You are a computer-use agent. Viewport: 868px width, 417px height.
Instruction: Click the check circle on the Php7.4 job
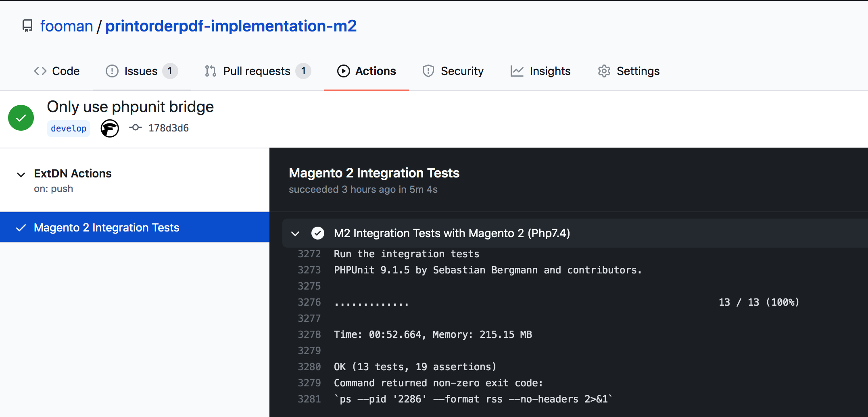pos(318,233)
